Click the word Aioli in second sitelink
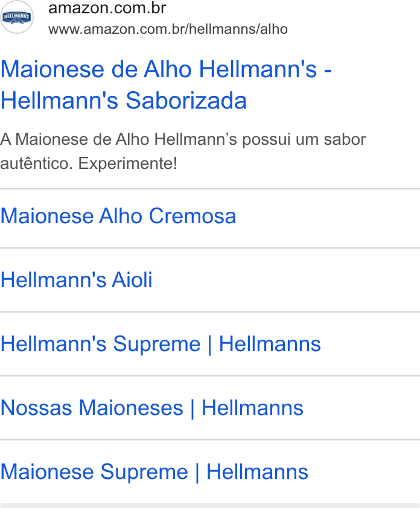This screenshot has width=420, height=508. click(132, 280)
